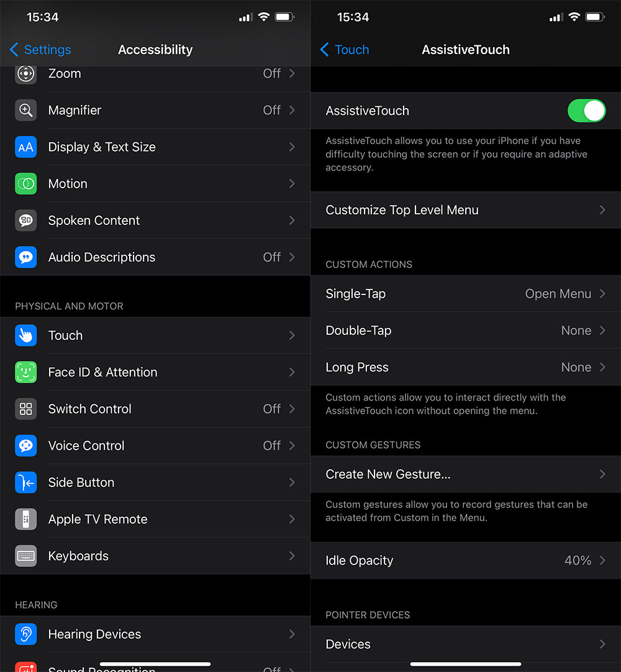Tap the Off value for Voice Control
This screenshot has height=672, width=621.
click(x=272, y=446)
